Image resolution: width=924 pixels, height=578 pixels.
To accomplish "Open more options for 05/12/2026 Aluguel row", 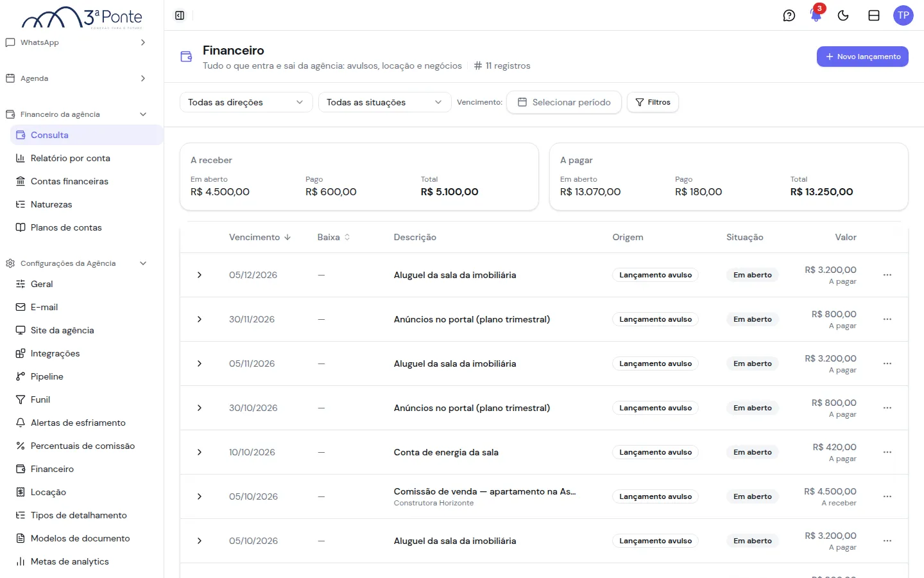I will point(887,275).
